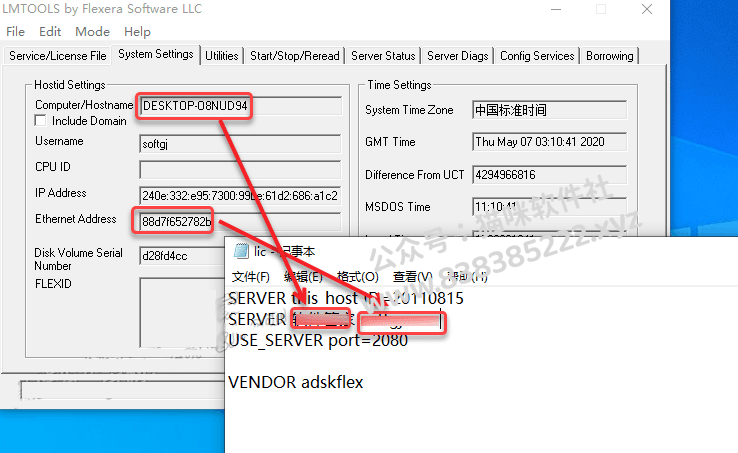Click the Ethernet Address field 88d7f652782b
This screenshot has height=453, width=738.
pyautogui.click(x=240, y=221)
